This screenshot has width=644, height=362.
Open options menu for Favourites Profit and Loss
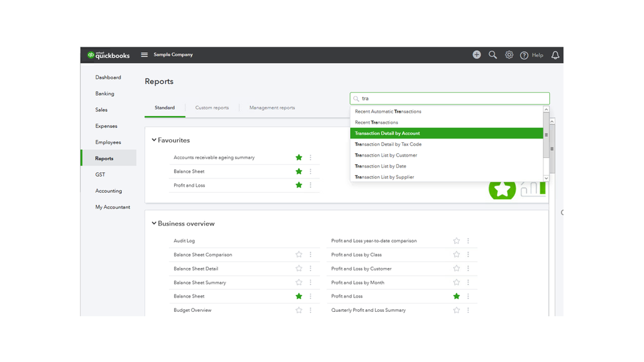[311, 185]
